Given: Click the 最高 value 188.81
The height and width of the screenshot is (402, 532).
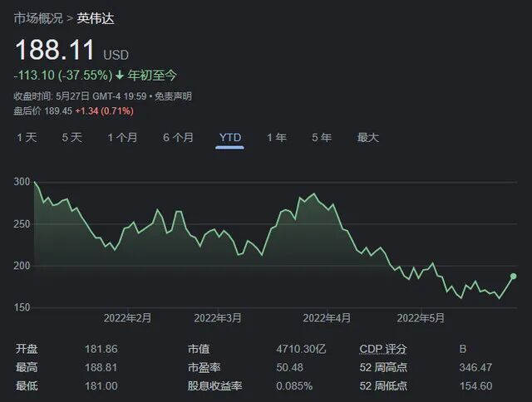Looking at the screenshot, I should [101, 367].
